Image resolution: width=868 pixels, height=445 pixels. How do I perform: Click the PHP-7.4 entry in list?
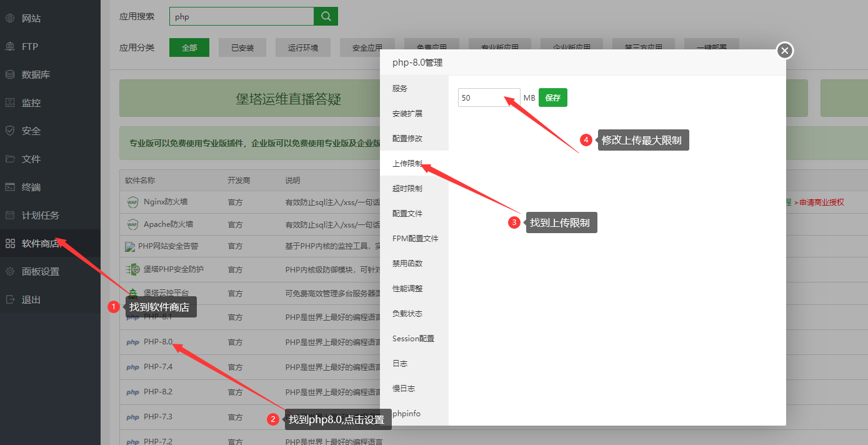[157, 367]
